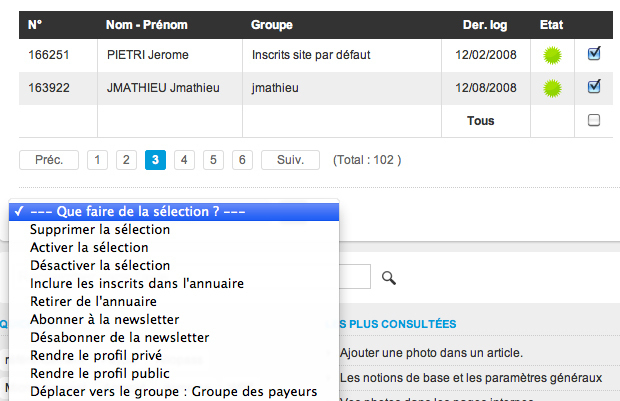Viewport: 620px width, 401px height.
Task: Click the green status icon for PIETRI Jerome
Action: click(x=550, y=56)
